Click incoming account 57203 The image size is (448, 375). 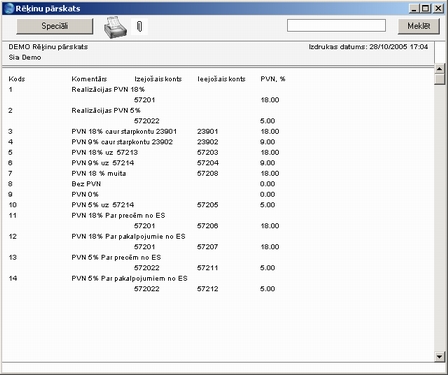207,152
